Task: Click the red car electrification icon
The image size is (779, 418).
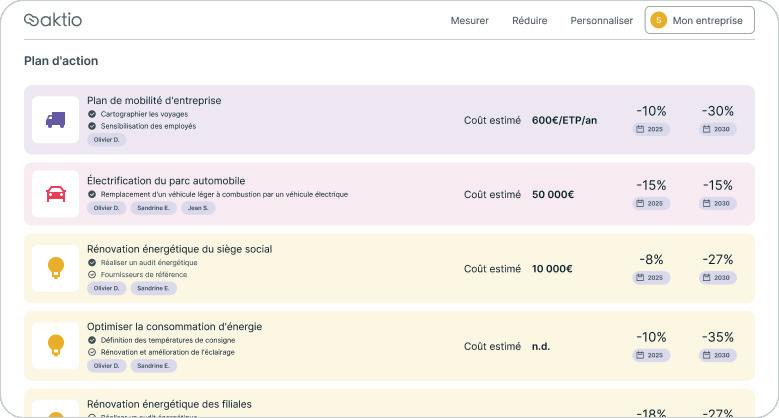Action: pyautogui.click(x=56, y=194)
